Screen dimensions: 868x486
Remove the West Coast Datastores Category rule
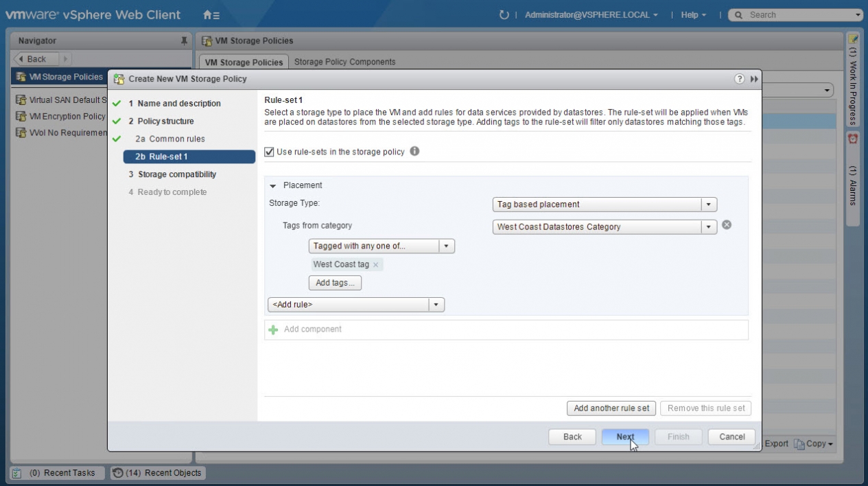tap(727, 225)
